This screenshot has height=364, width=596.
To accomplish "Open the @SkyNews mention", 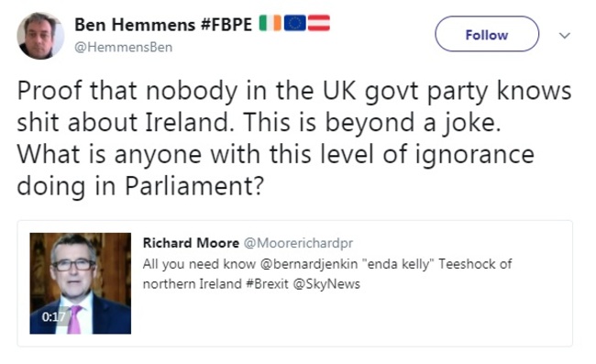I will (x=326, y=284).
